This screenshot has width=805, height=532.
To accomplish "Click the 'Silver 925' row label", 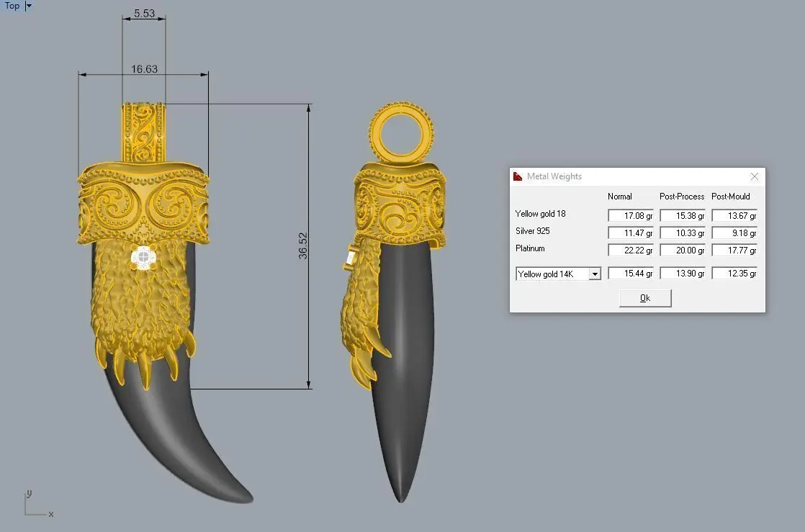I will [532, 231].
